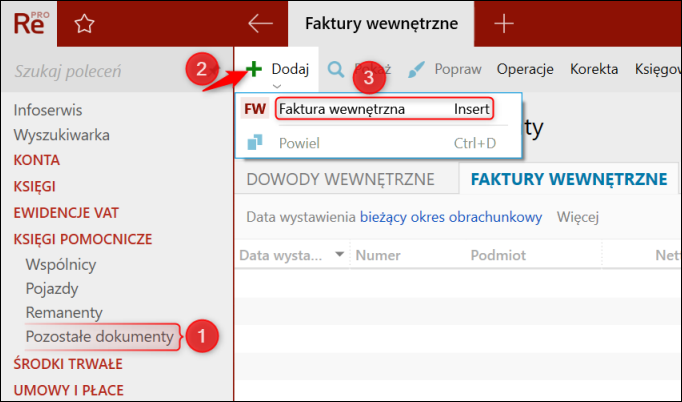Expand the Dodaj dropdown chevron
682x402 pixels.
point(277,86)
